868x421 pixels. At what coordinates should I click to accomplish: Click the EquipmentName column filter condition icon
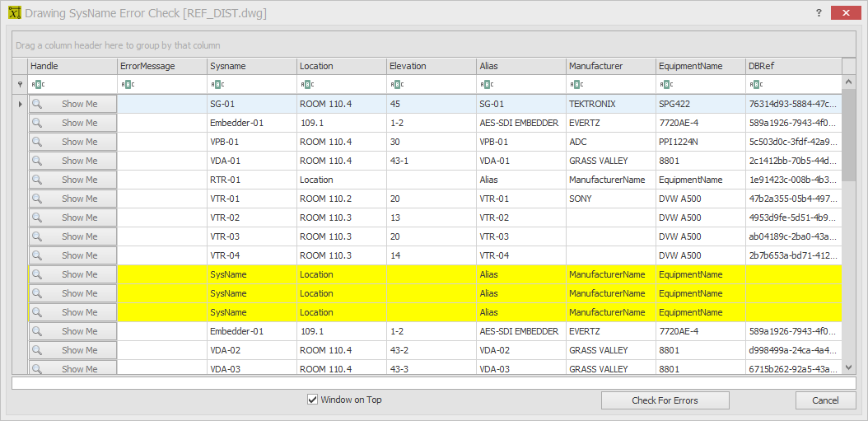tap(666, 85)
